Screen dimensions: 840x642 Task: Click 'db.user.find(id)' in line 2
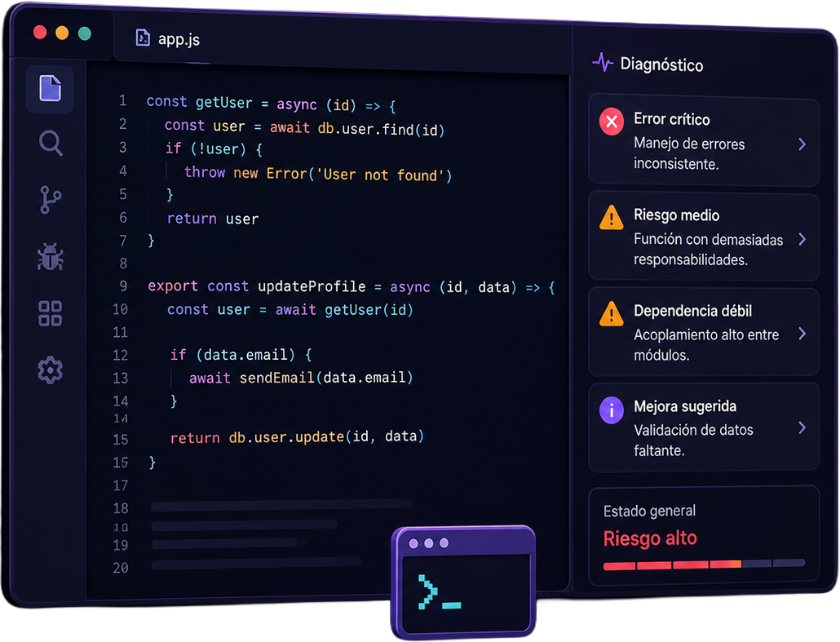click(381, 129)
